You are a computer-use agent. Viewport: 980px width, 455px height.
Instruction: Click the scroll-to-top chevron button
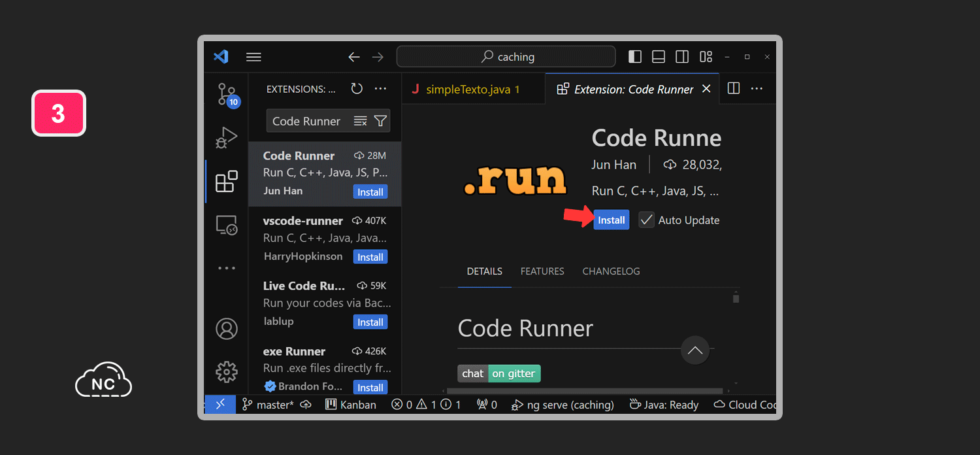coord(695,350)
